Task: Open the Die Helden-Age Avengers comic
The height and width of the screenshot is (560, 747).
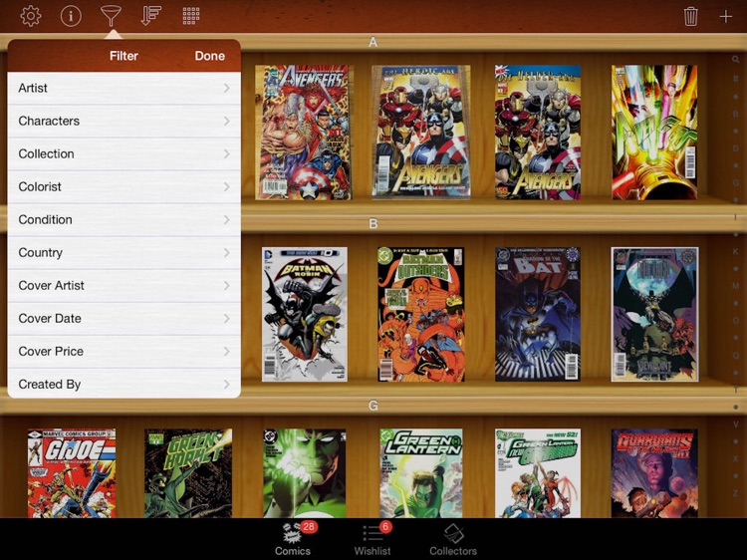Action: click(x=538, y=132)
